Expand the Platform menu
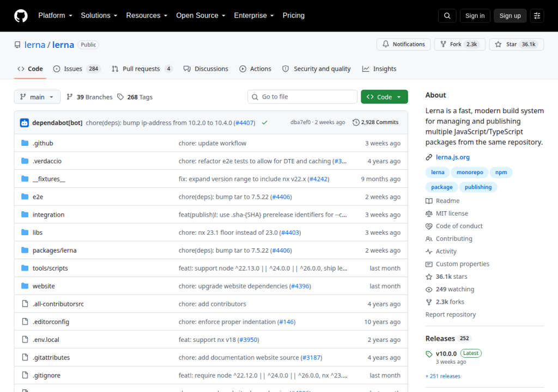Viewport: 558px width, 392px height. point(56,16)
